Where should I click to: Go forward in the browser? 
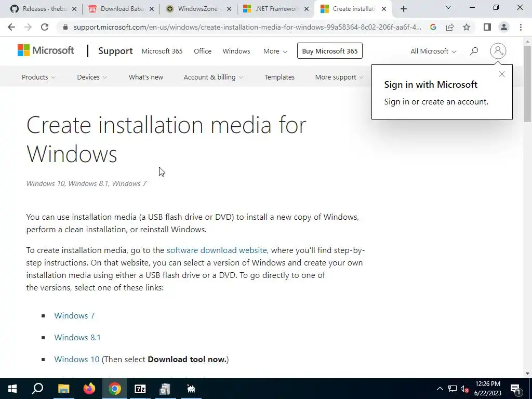[x=28, y=27]
